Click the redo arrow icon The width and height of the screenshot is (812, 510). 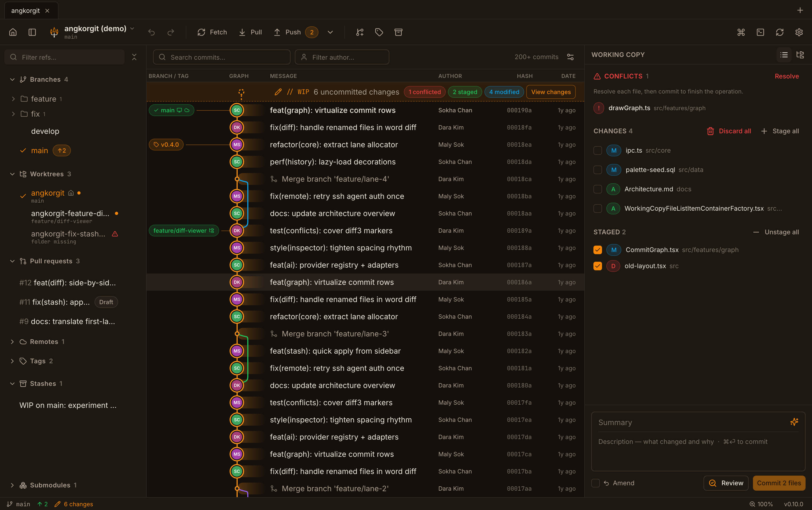pos(171,32)
